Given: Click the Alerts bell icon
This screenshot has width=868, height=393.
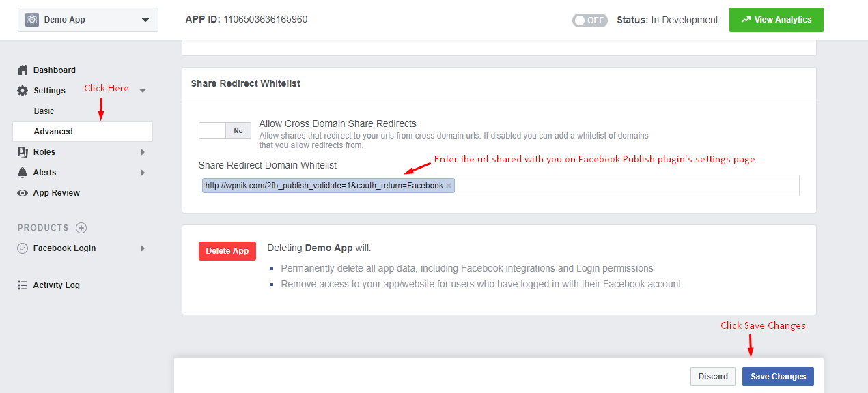Looking at the screenshot, I should tap(23, 173).
